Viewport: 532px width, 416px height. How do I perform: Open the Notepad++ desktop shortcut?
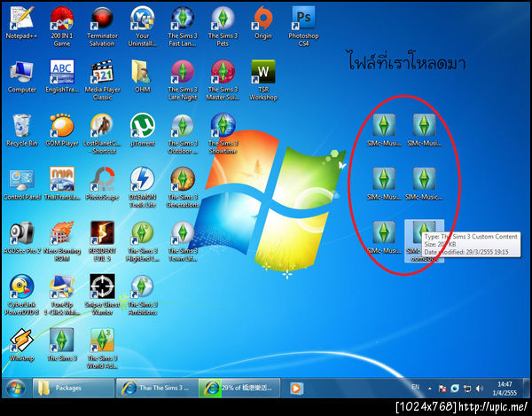tap(21, 23)
